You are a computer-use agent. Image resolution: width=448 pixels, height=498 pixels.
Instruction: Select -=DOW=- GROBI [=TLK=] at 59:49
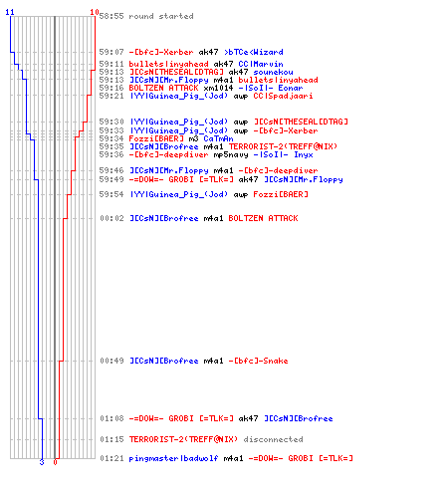click(x=181, y=179)
